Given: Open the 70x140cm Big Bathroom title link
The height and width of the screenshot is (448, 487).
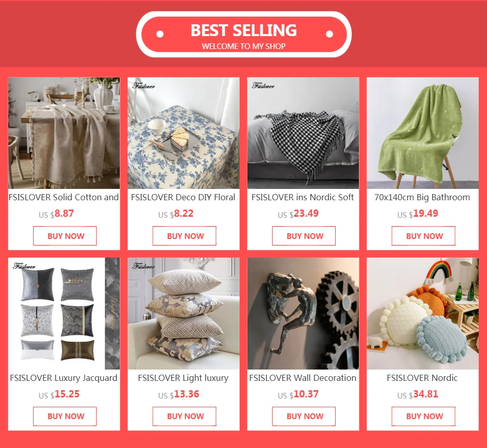Looking at the screenshot, I should (422, 198).
